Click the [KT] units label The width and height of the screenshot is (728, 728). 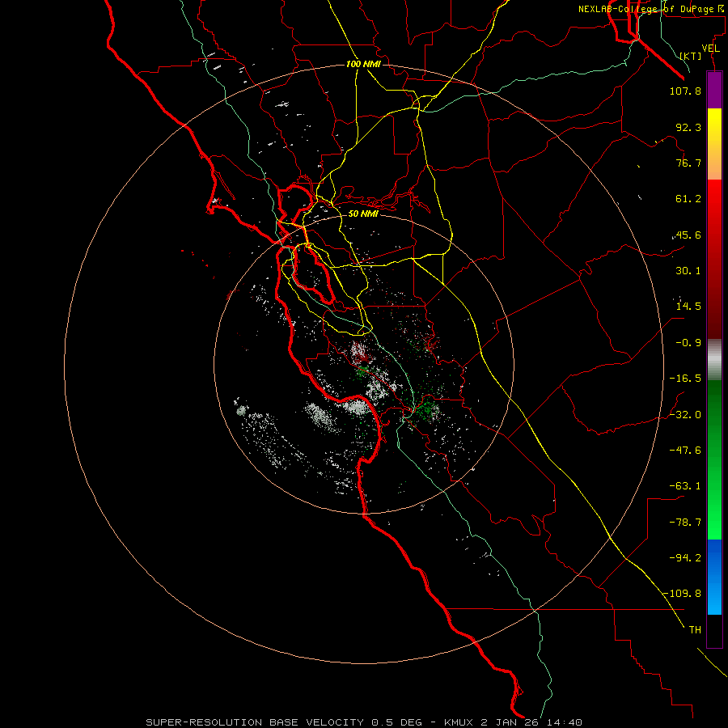coord(690,56)
